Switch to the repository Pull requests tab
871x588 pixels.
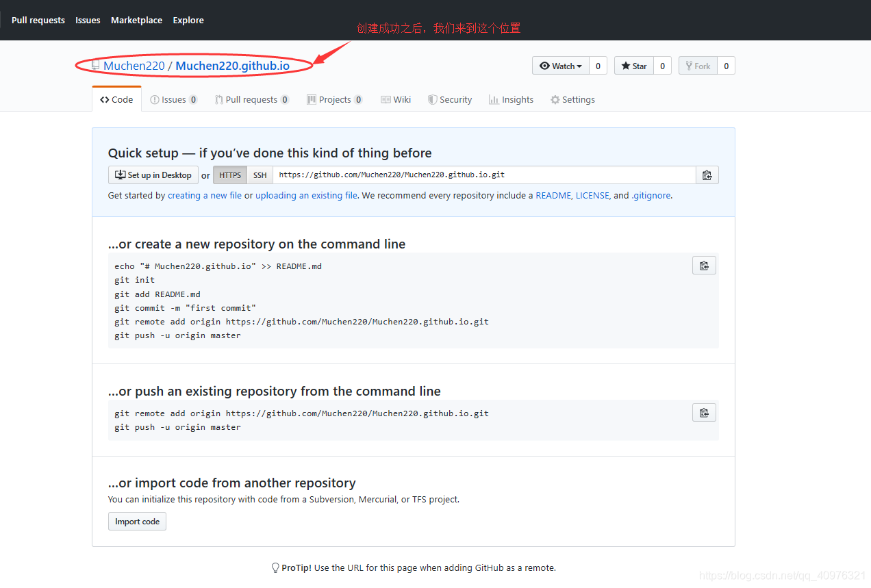point(251,99)
